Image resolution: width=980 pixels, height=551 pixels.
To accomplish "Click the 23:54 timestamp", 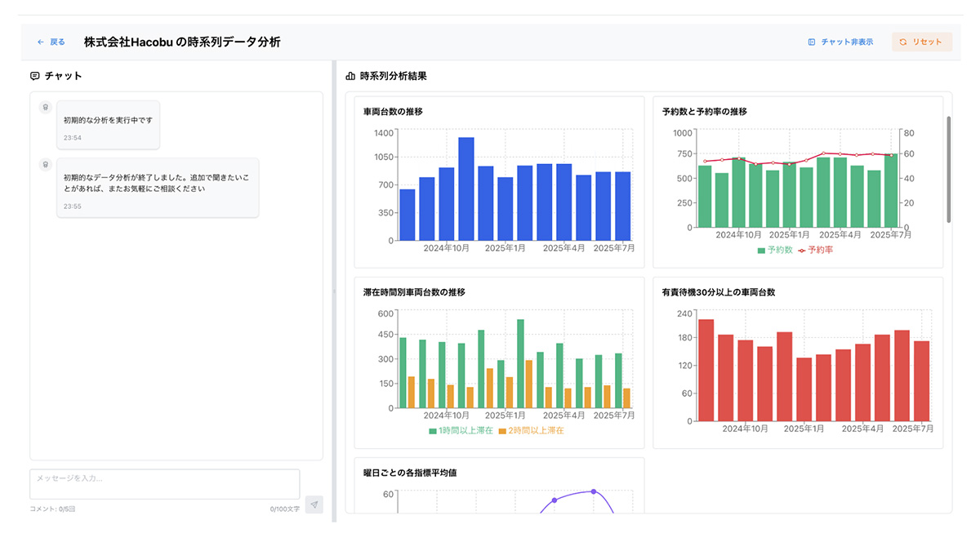I will pos(73,138).
